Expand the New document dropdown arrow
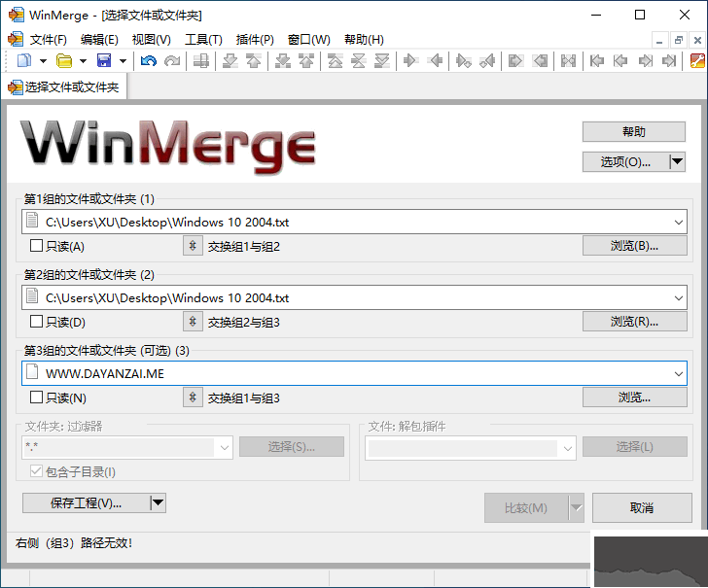 pos(43,60)
